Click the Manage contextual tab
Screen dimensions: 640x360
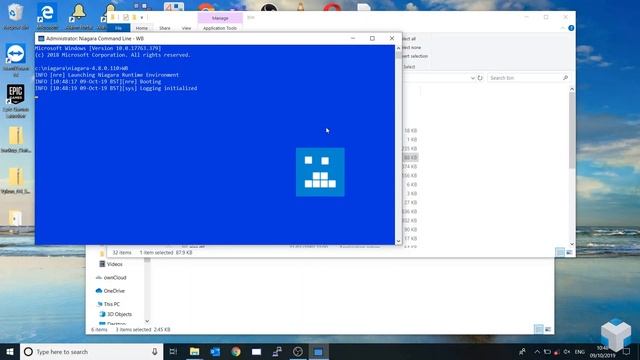pyautogui.click(x=220, y=18)
